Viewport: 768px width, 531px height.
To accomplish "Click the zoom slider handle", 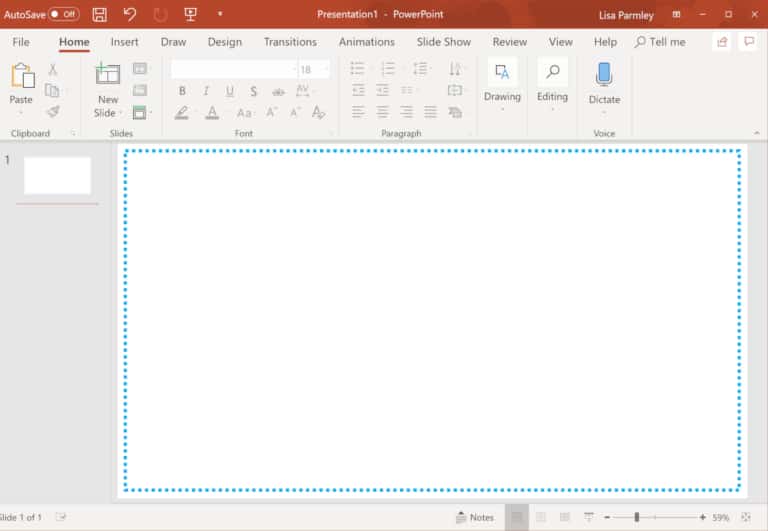I will pyautogui.click(x=636, y=517).
